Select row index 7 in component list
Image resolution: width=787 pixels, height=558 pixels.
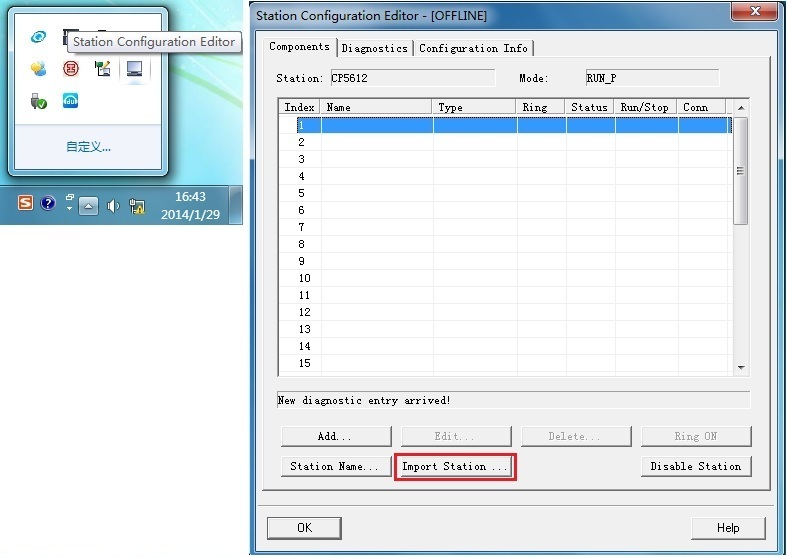tap(505, 227)
